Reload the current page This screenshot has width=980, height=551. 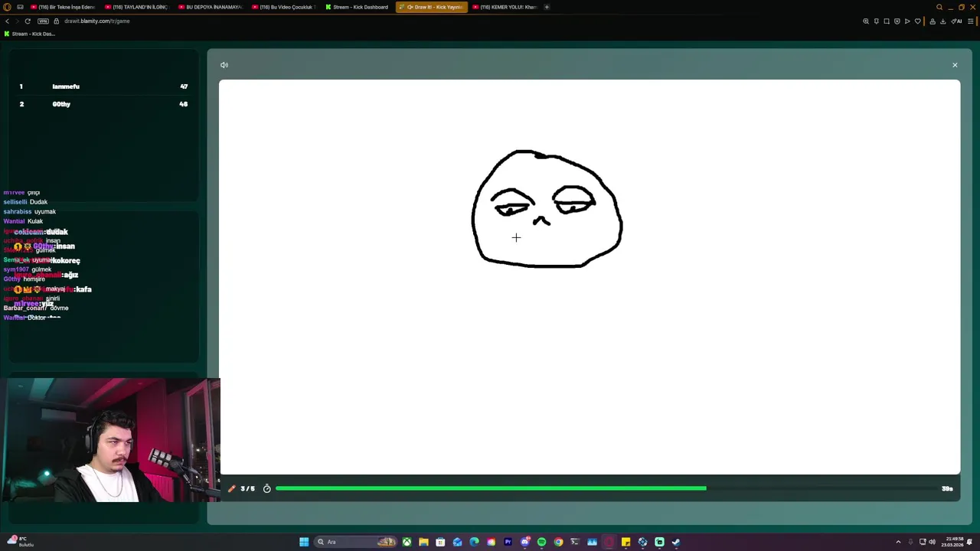(x=28, y=21)
